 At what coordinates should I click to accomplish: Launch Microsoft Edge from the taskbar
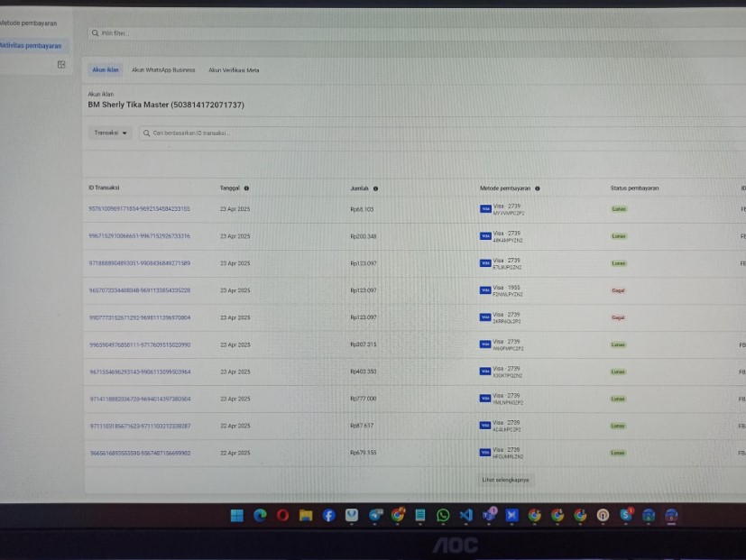coord(260,515)
